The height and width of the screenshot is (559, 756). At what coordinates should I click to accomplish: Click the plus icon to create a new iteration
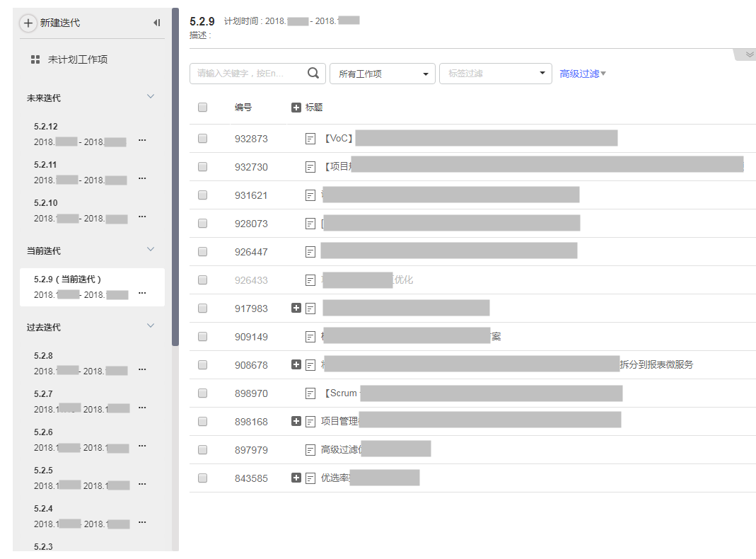tap(28, 23)
